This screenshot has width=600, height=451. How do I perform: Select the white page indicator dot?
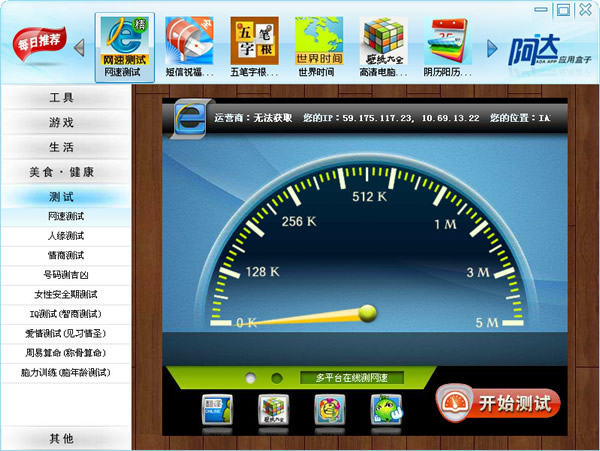pos(251,378)
